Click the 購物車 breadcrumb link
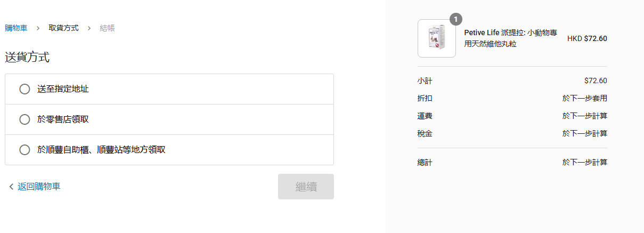Screen dimensions: 644x233 (x=16, y=28)
